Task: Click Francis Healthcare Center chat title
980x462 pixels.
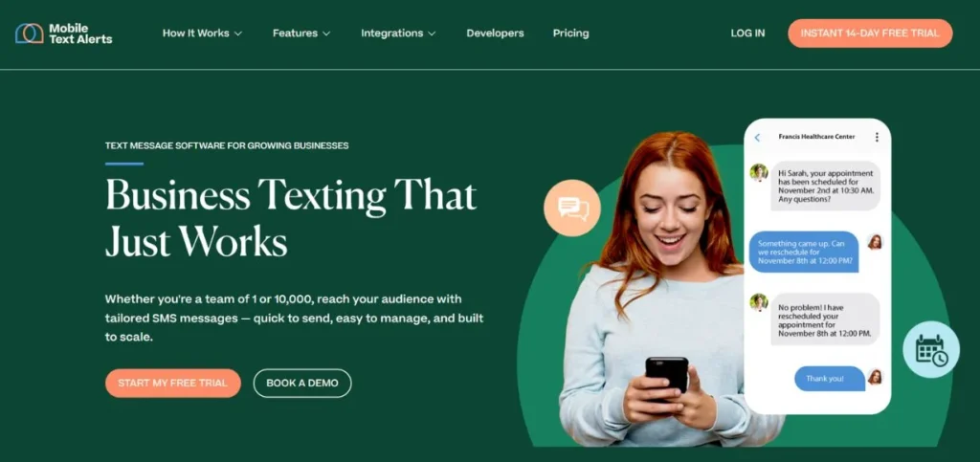Action: pyautogui.click(x=816, y=137)
